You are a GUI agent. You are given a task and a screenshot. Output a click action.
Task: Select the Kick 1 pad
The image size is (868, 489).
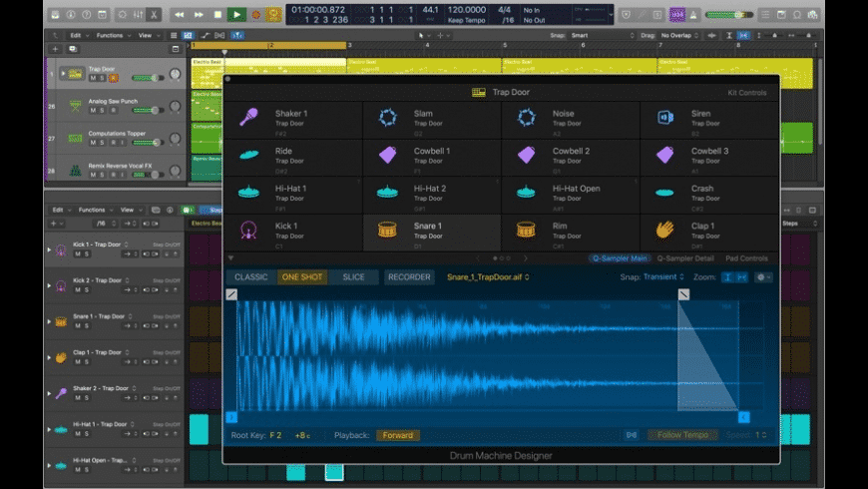[x=293, y=233]
